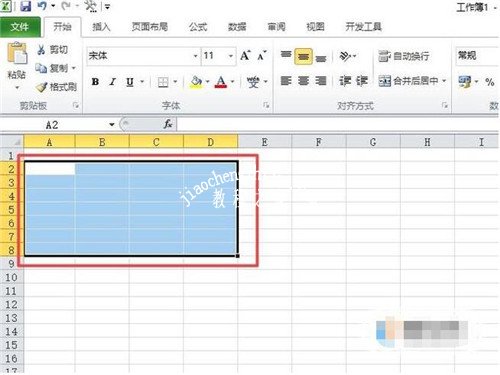
Task: Click the increase font size icon
Action: coord(245,55)
